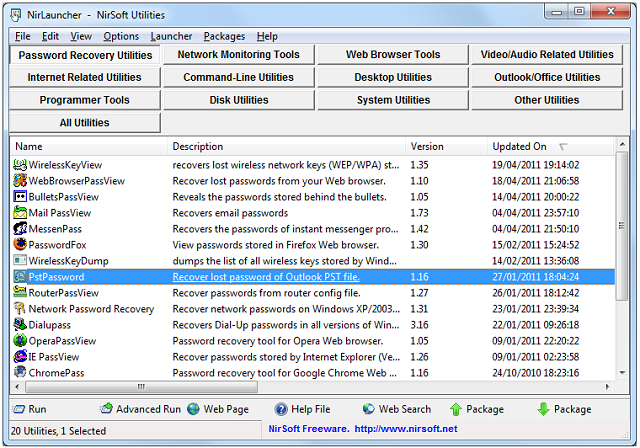
Task: Select Internet Related Utilities
Action: [84, 78]
